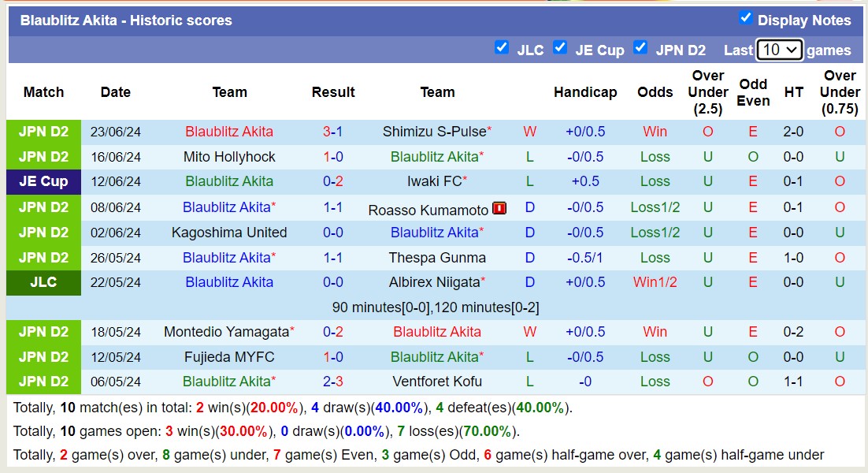Open the Last 10 games dropdown

click(x=779, y=50)
